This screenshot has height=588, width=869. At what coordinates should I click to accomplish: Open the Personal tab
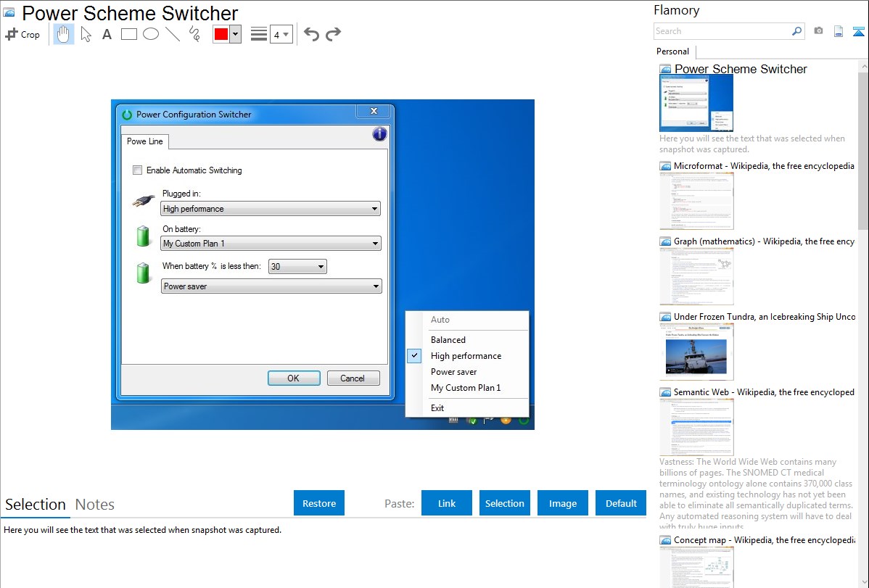click(673, 51)
